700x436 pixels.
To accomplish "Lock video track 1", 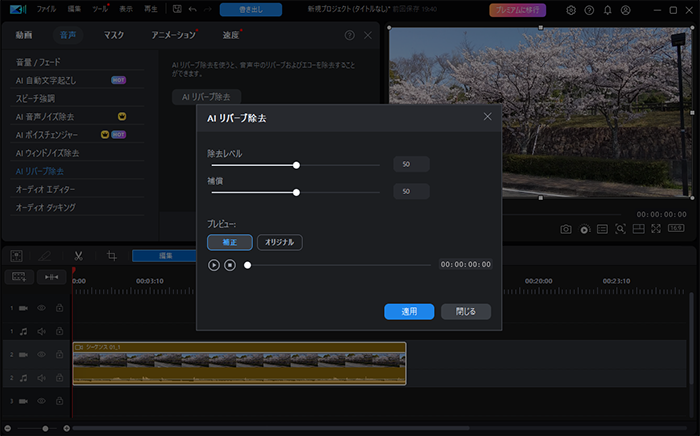I will (x=59, y=308).
